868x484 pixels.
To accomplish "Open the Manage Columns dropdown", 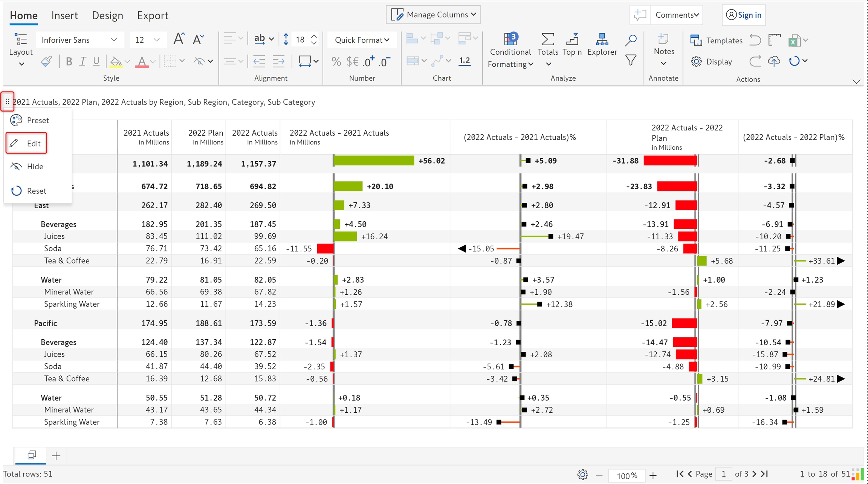I will point(433,15).
